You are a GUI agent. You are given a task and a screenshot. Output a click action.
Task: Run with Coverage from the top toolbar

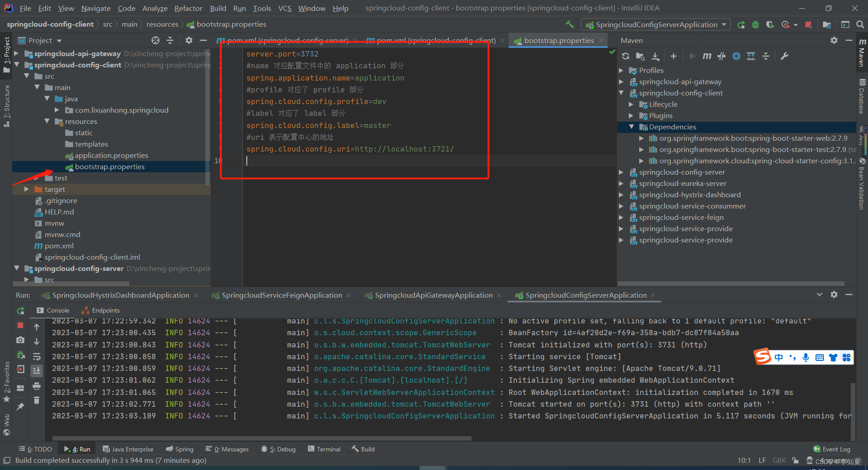coord(770,25)
